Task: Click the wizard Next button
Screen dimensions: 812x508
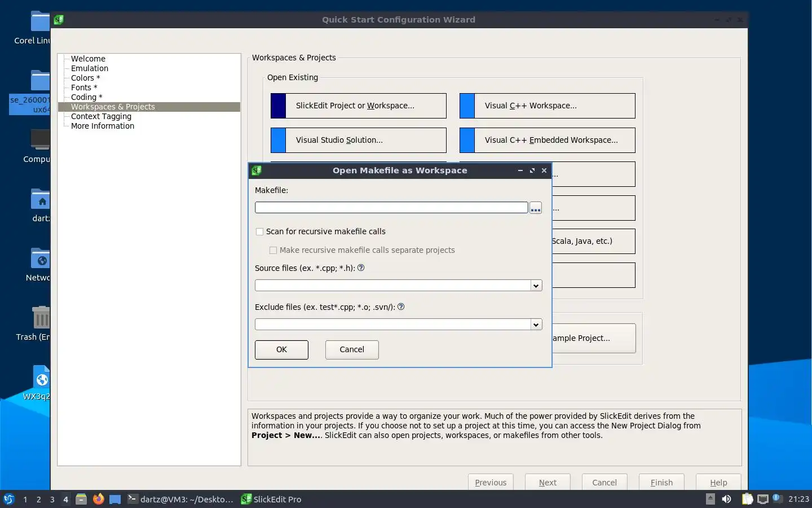Action: (548, 483)
